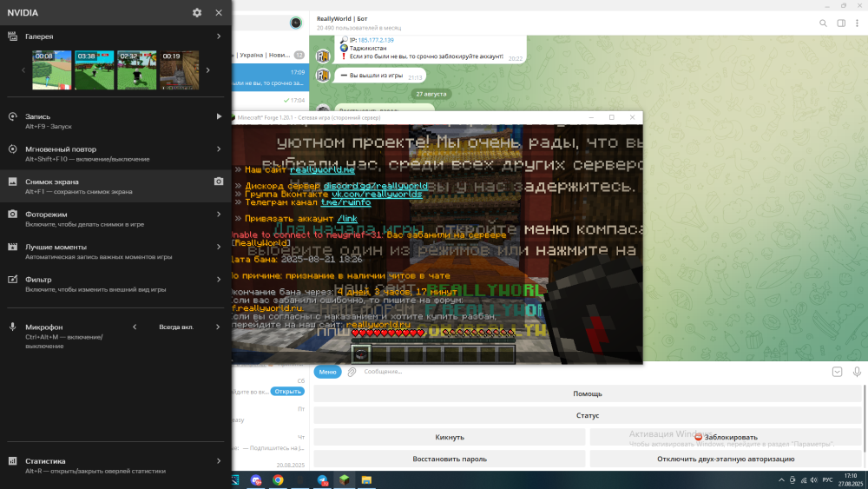This screenshot has height=489, width=868.
Task: Click discord.gg/reallyworld link in Minecraft
Action: point(375,186)
